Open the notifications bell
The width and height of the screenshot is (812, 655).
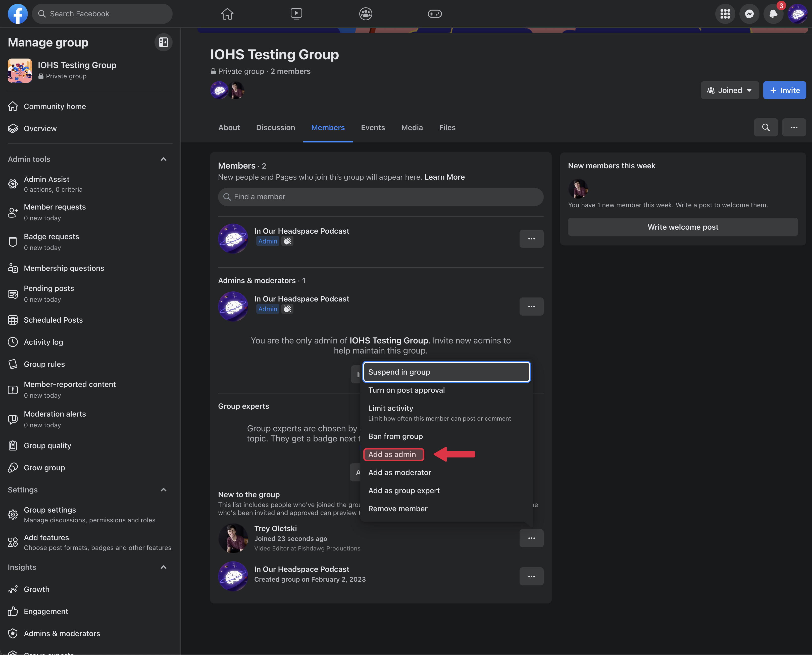pyautogui.click(x=773, y=14)
